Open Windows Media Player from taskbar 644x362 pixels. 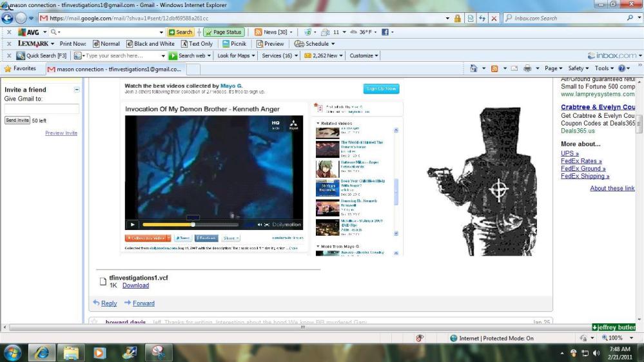(99, 352)
